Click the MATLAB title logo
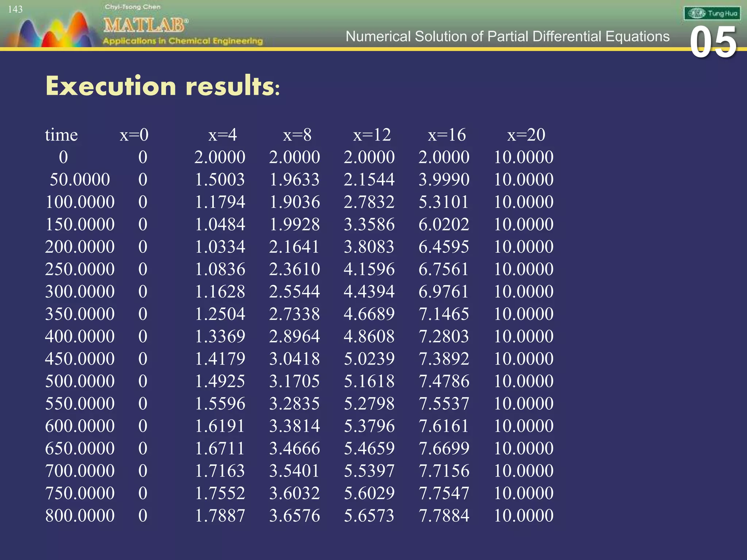The height and width of the screenshot is (560, 747). click(146, 25)
